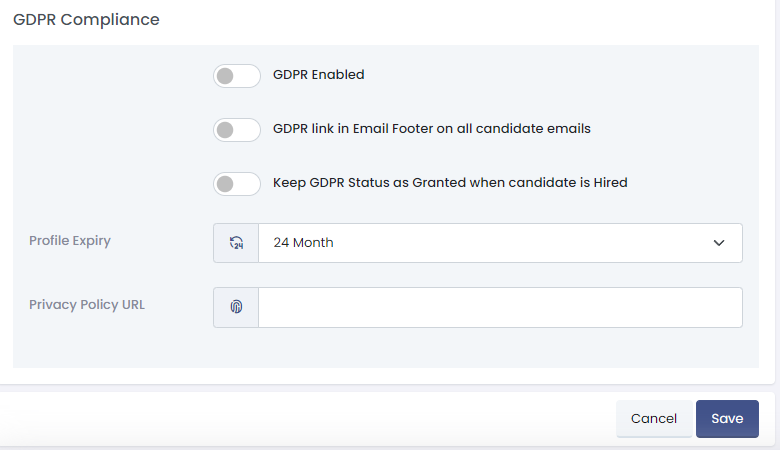
Task: Click the Keep GDPR Status as Granted label
Action: (x=450, y=183)
